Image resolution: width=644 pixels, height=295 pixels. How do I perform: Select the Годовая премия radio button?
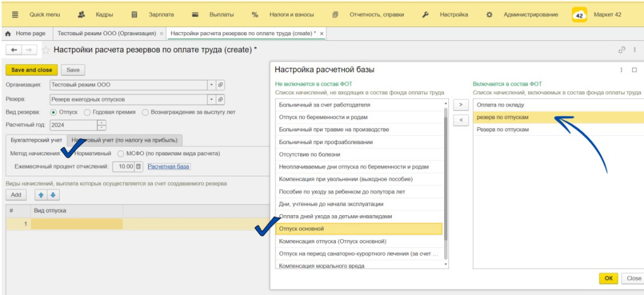pos(87,113)
